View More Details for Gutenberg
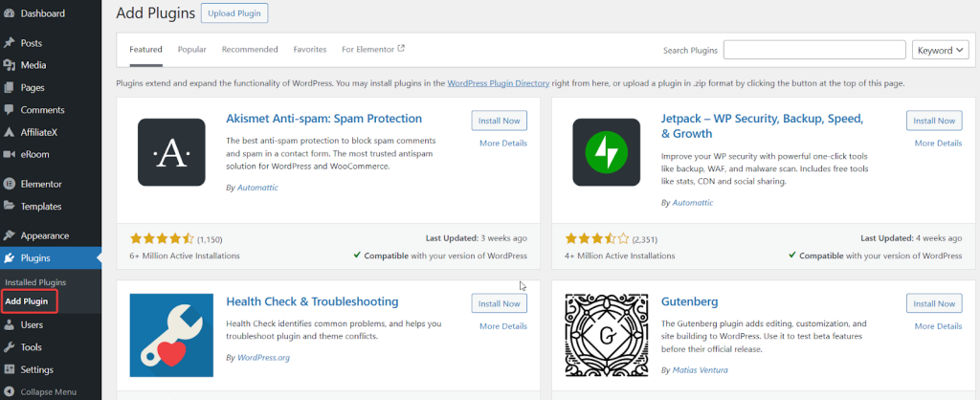Image resolution: width=980 pixels, height=400 pixels. (938, 326)
